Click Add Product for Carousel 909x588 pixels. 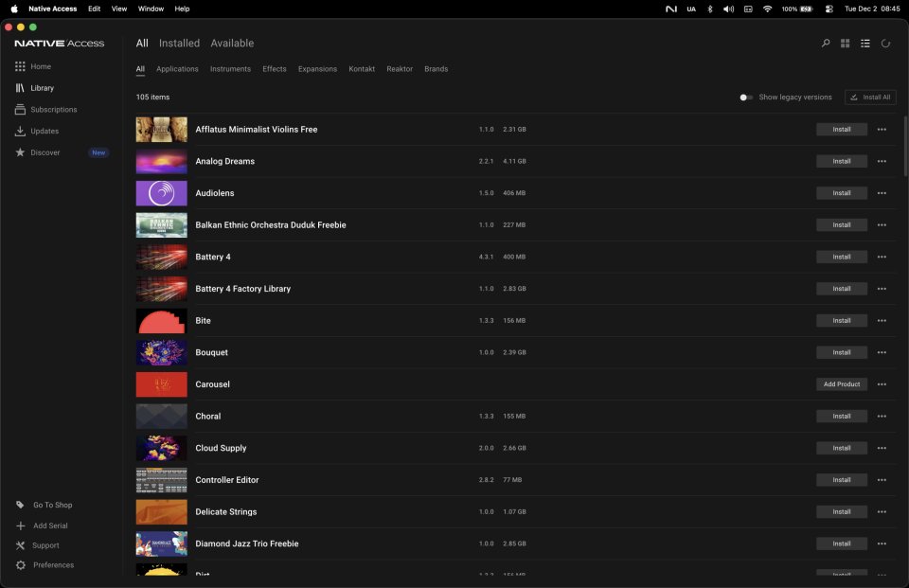pyautogui.click(x=841, y=384)
